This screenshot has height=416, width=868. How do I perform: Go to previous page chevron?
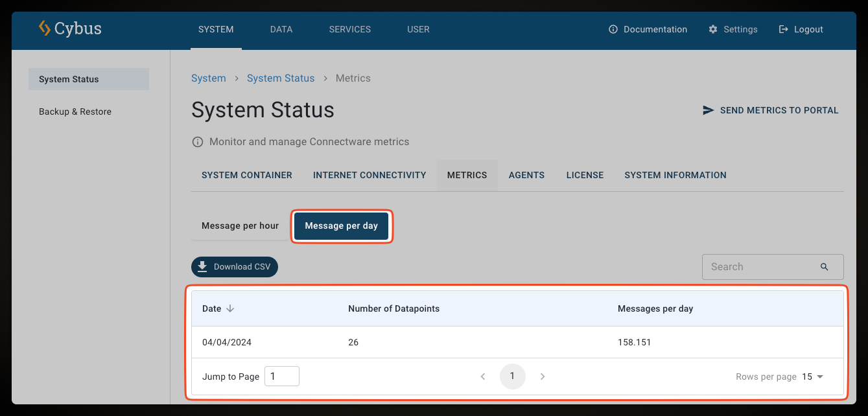point(482,376)
